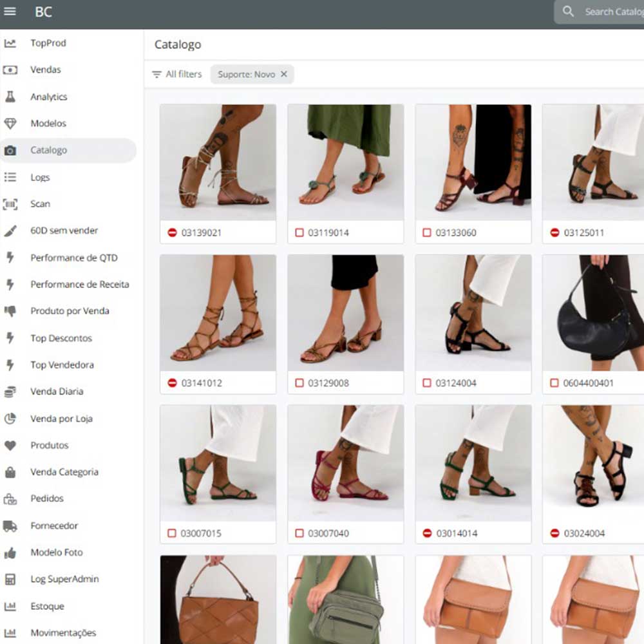Toggle checkbox for product 03133060
This screenshot has height=644, width=644.
click(427, 233)
